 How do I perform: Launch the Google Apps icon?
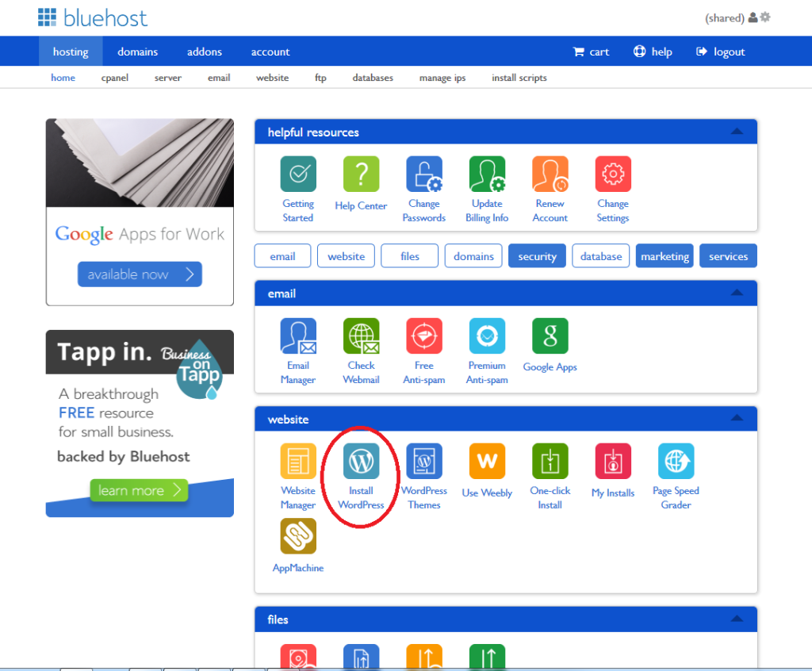[x=550, y=335]
